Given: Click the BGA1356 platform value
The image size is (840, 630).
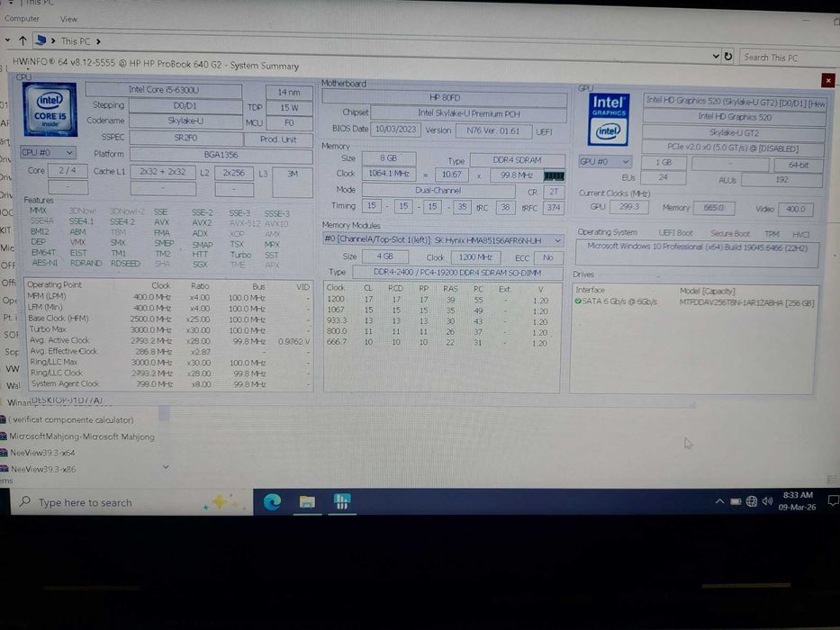Looking at the screenshot, I should 221,155.
